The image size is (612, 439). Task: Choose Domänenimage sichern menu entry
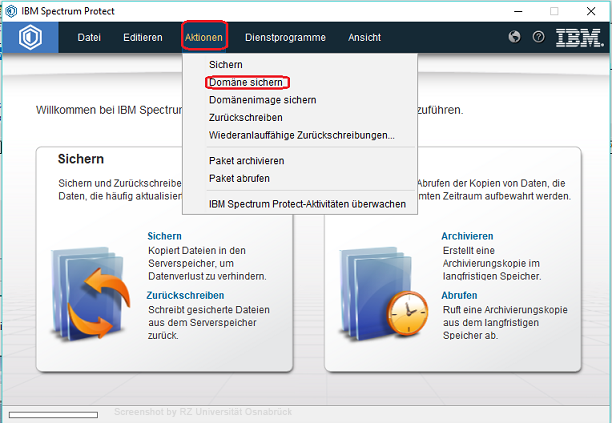click(x=262, y=100)
